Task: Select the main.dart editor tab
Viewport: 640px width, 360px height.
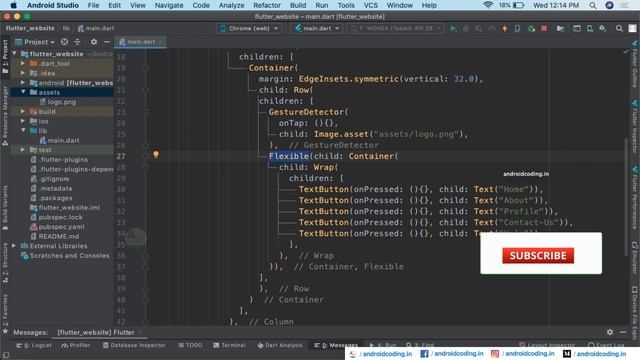Action: pyautogui.click(x=140, y=42)
